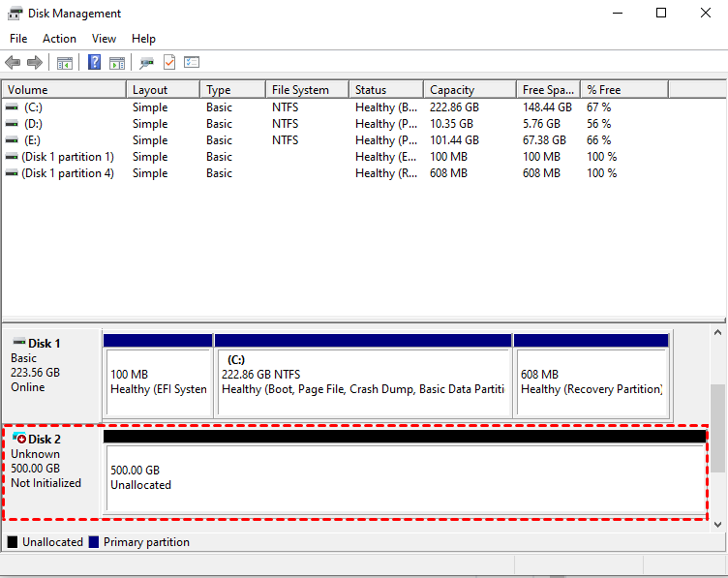This screenshot has width=728, height=578.
Task: Minimize the Disk Management window
Action: 618,13
